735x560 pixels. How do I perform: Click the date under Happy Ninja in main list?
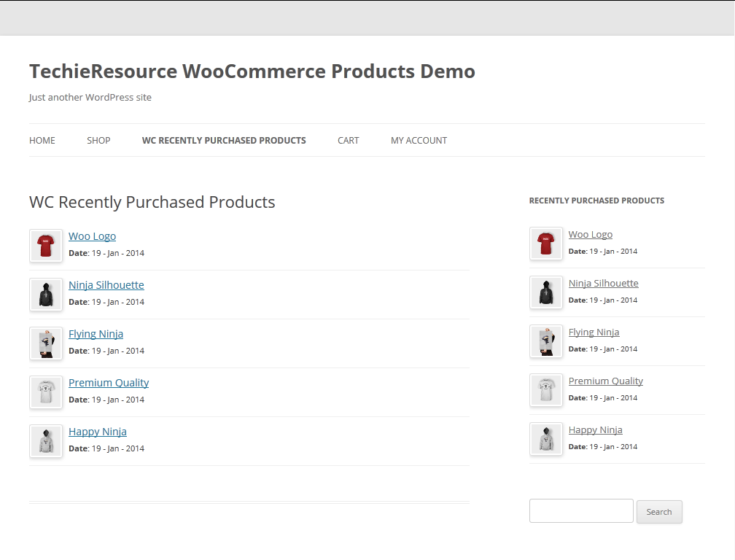tap(106, 448)
